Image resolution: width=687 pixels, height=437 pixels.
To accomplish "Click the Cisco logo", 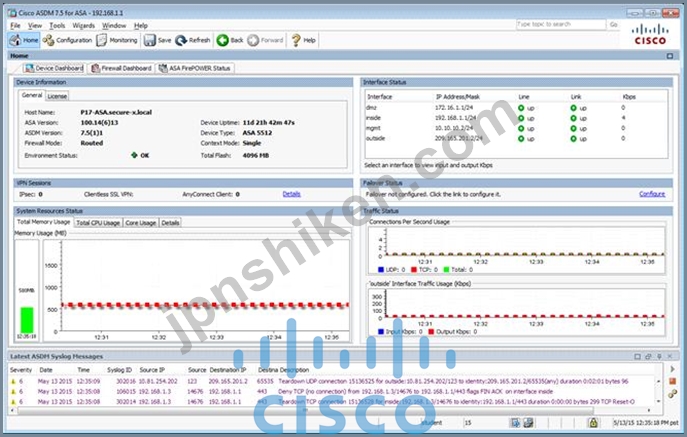I will 650,35.
